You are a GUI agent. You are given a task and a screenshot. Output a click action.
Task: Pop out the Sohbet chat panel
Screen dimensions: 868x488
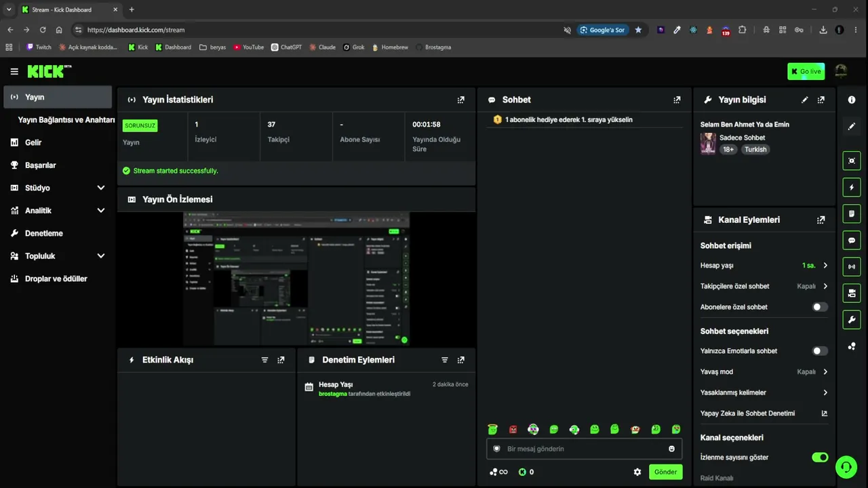pos(677,100)
